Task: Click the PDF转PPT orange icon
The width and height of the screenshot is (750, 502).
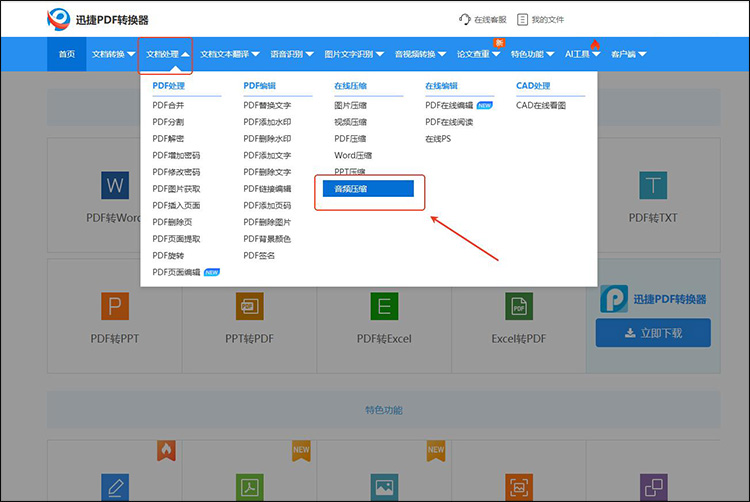Action: 115,306
